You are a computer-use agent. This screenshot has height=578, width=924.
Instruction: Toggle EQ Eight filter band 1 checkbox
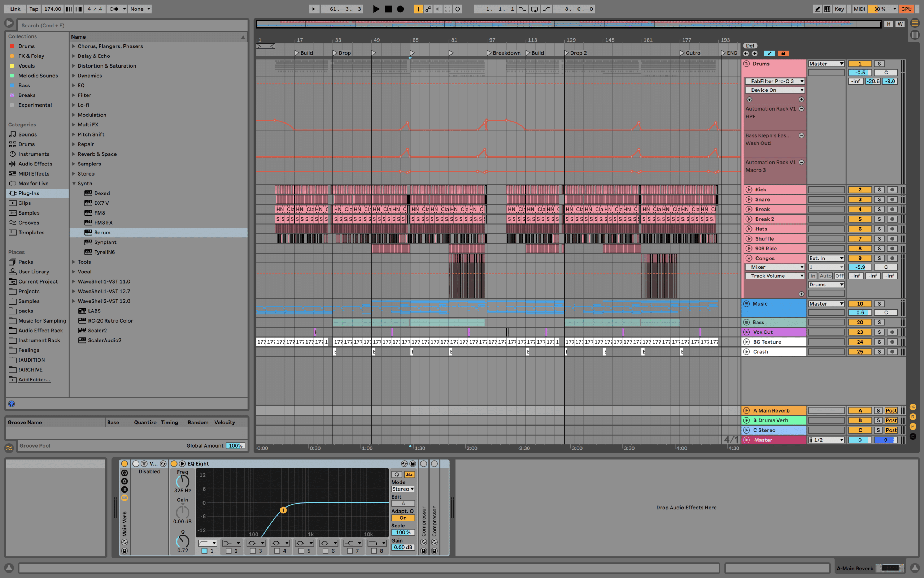coord(204,551)
